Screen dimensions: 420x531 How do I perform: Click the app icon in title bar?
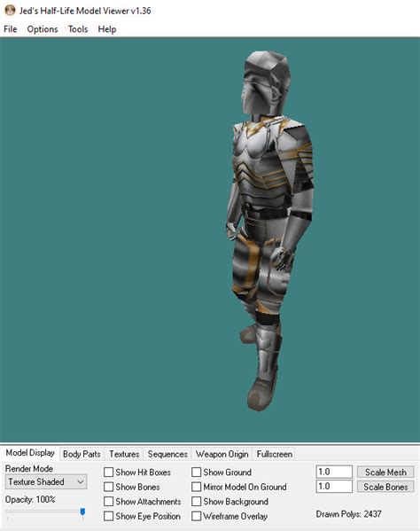[10, 11]
